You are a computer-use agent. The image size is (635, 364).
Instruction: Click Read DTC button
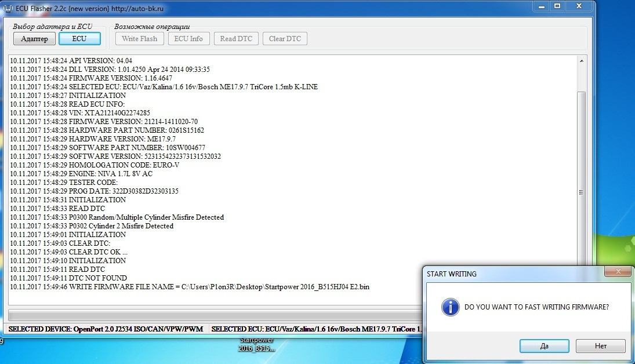click(x=236, y=39)
